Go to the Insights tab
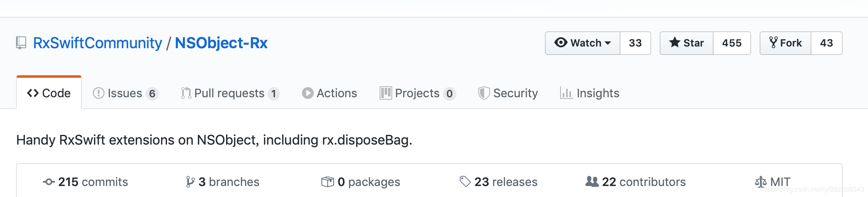The height and width of the screenshot is (197, 868). coord(590,93)
